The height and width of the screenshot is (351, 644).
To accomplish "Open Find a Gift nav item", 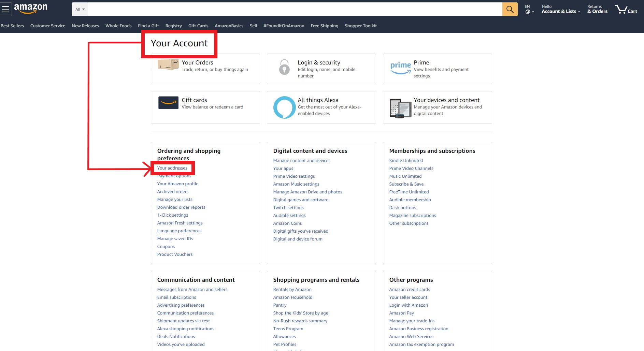I will coord(148,26).
